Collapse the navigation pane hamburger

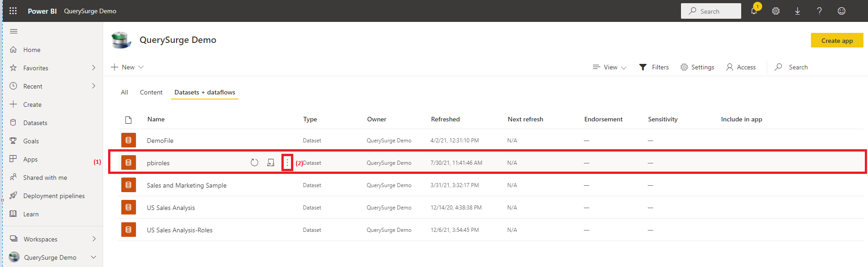coord(14,31)
